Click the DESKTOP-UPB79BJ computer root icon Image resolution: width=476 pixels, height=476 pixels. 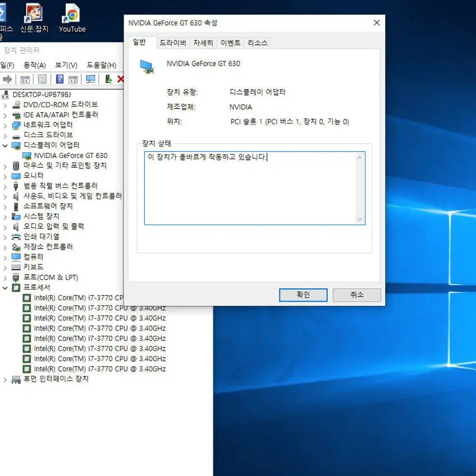(5, 95)
